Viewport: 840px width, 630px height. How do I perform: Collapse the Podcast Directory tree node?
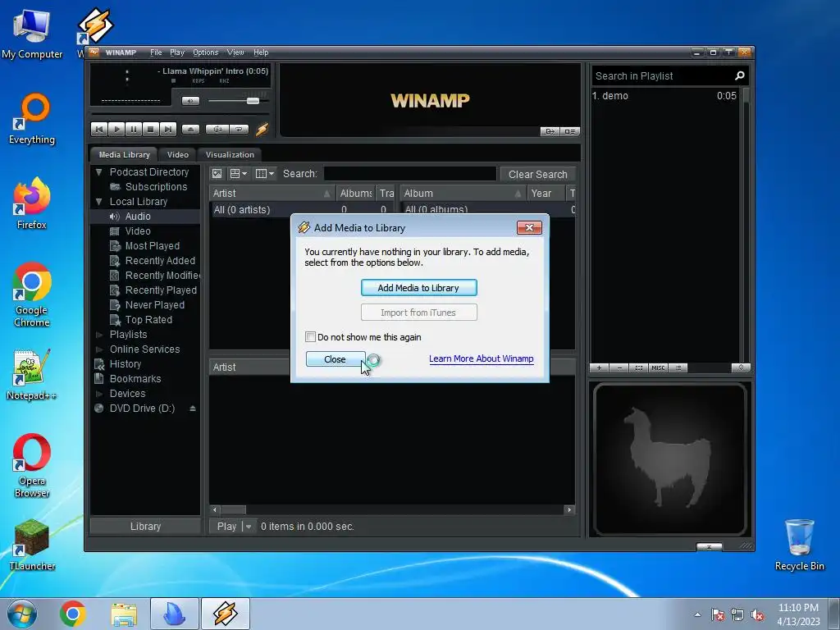tap(98, 172)
